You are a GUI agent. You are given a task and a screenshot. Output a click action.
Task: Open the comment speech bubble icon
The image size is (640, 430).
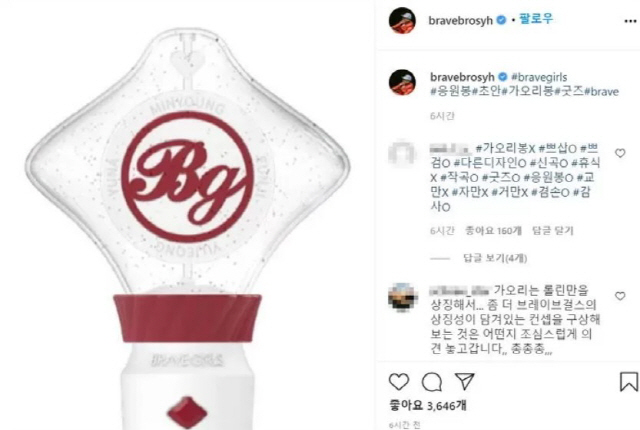click(x=431, y=382)
